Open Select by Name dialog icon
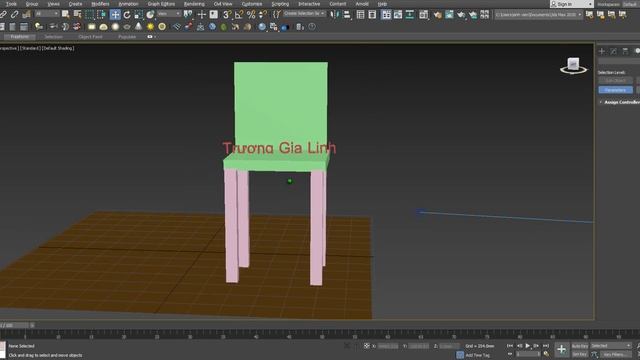 (x=77, y=15)
